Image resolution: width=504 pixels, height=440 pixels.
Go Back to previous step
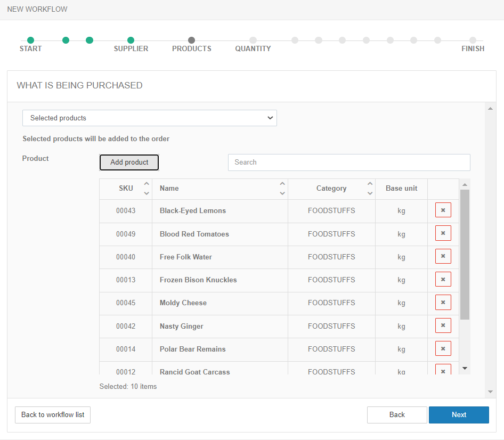click(x=397, y=415)
